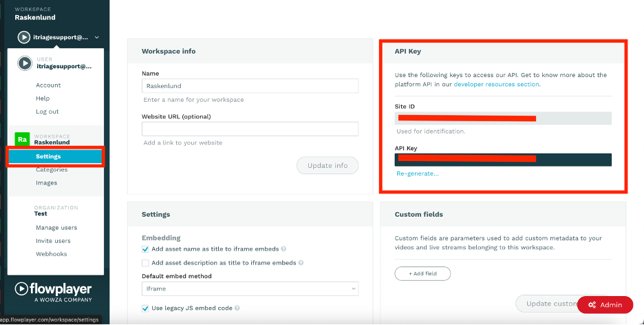Screen dimensions: 644x325
Task: Click the Site ID value field
Action: point(503,118)
